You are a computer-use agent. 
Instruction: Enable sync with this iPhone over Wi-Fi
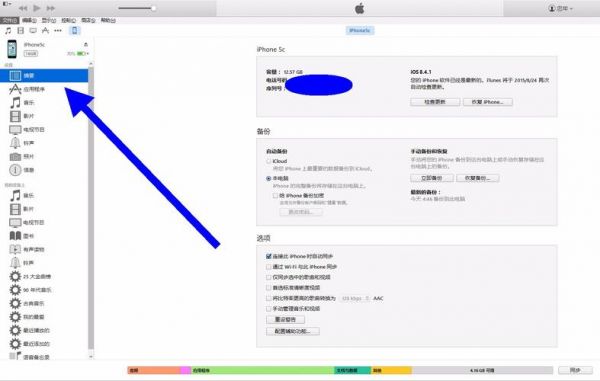(x=269, y=267)
